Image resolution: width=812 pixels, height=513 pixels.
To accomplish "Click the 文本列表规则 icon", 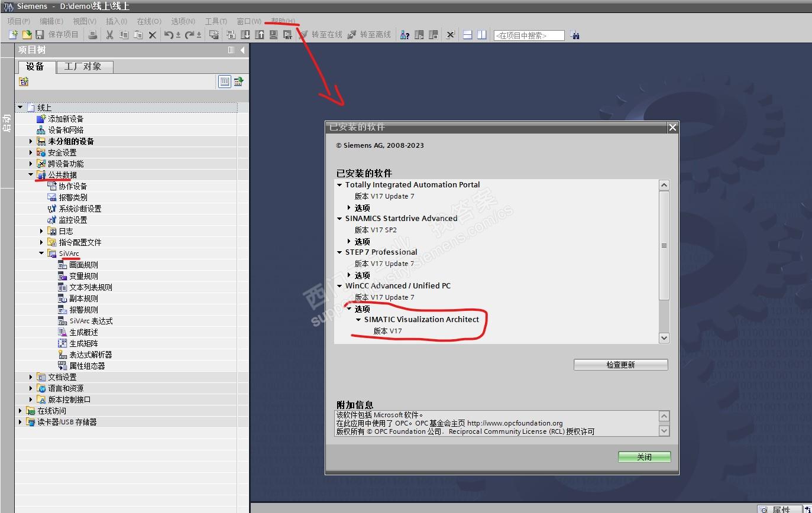I will tap(62, 287).
